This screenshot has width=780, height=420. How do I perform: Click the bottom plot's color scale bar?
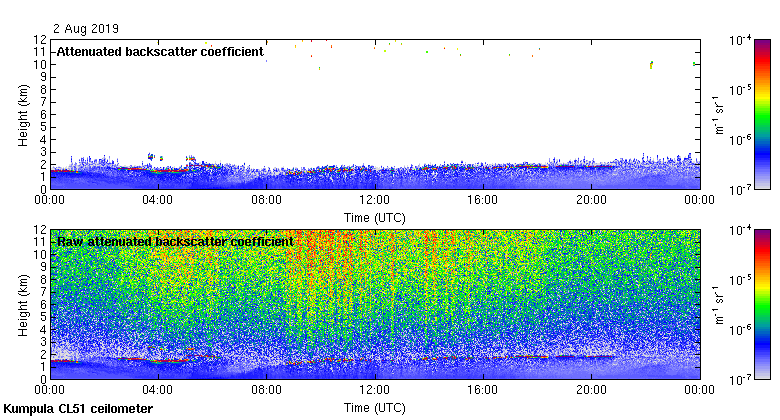[762, 305]
